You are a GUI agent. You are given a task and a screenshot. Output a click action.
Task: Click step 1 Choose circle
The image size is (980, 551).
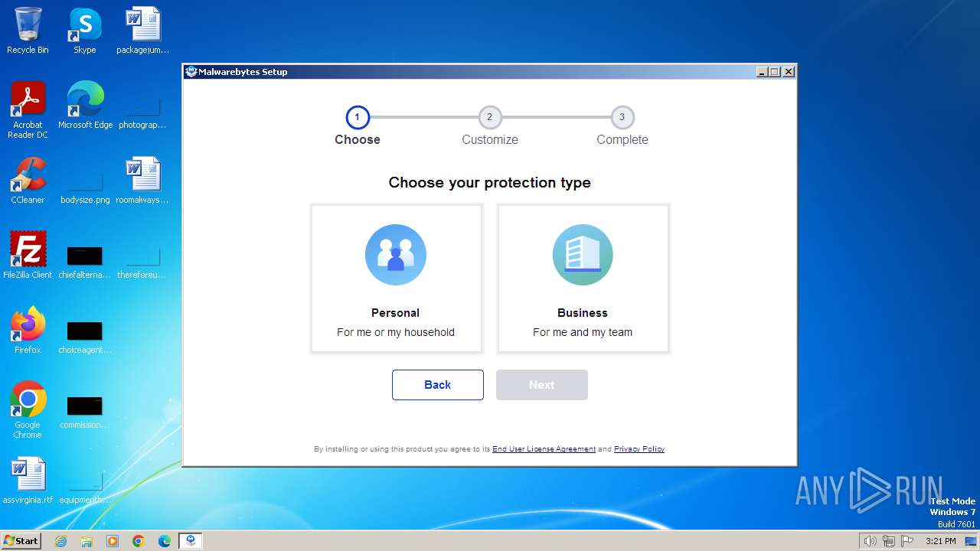pyautogui.click(x=358, y=117)
